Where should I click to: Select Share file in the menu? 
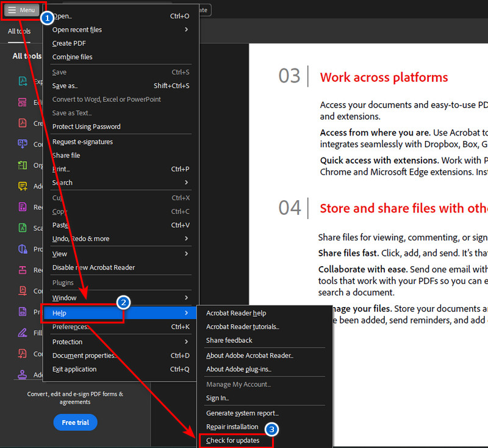121,156
